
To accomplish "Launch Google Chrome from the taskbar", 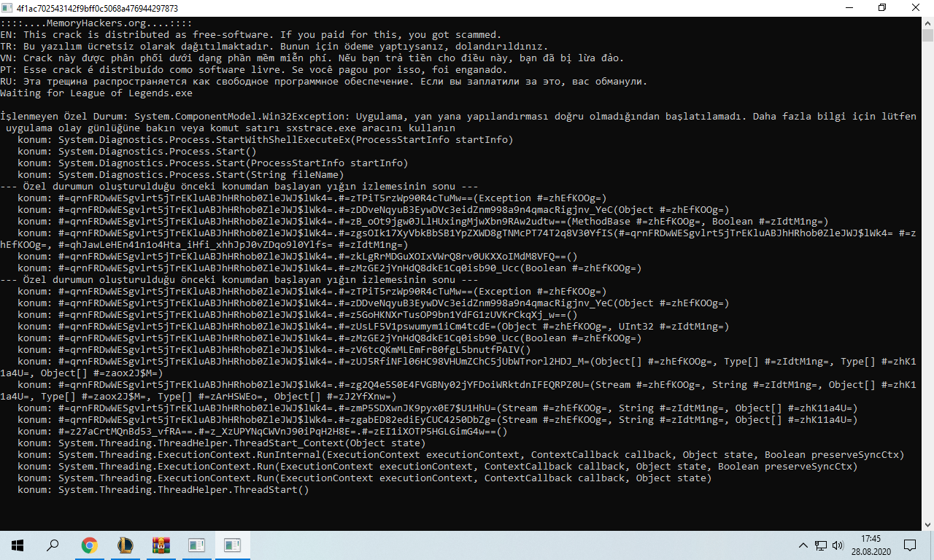I will click(90, 545).
